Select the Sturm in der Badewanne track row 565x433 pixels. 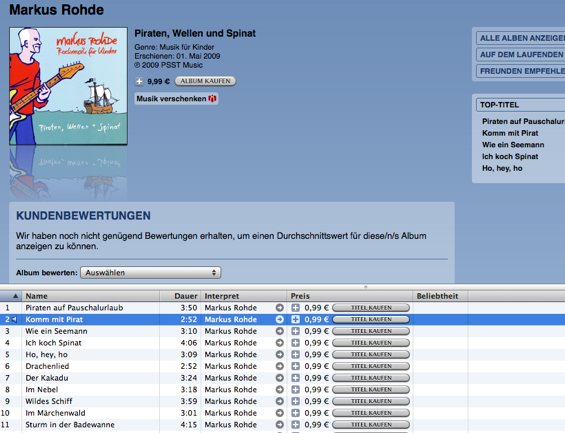(282, 425)
